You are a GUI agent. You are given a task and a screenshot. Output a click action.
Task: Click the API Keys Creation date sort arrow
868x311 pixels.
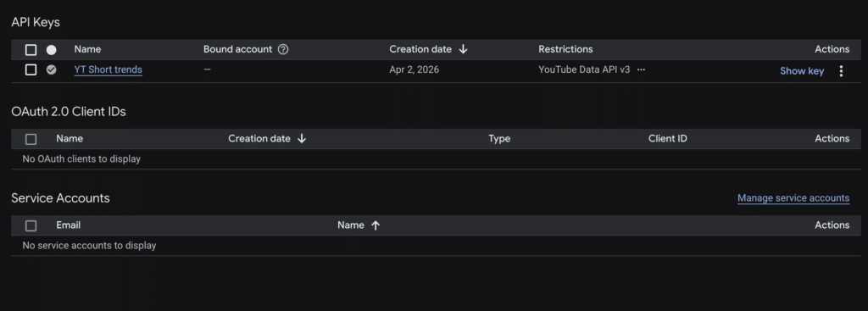(464, 49)
